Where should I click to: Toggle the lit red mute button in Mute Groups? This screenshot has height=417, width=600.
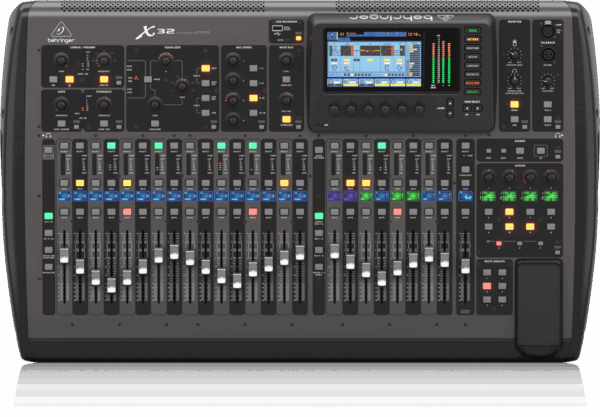tap(487, 287)
